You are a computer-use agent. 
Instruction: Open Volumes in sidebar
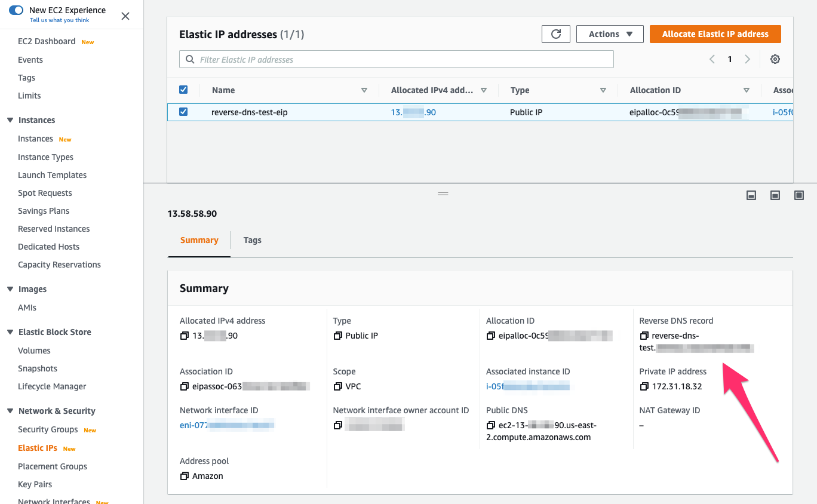tap(34, 351)
